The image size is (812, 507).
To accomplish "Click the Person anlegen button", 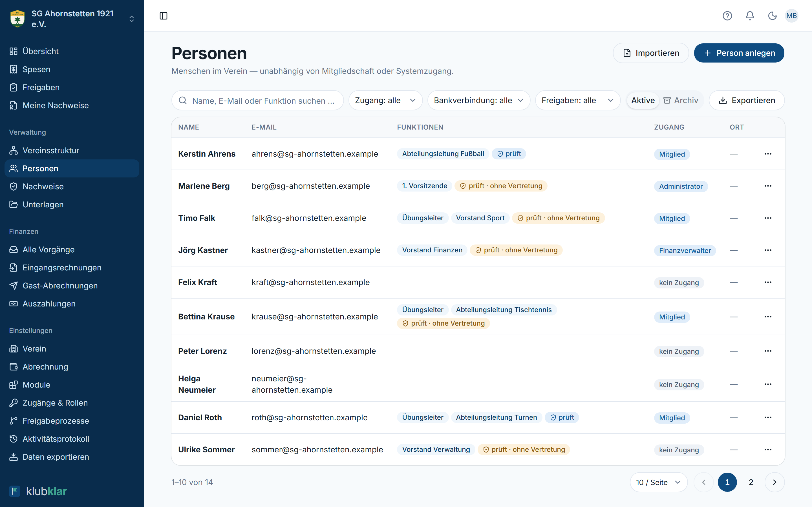I will [x=739, y=53].
